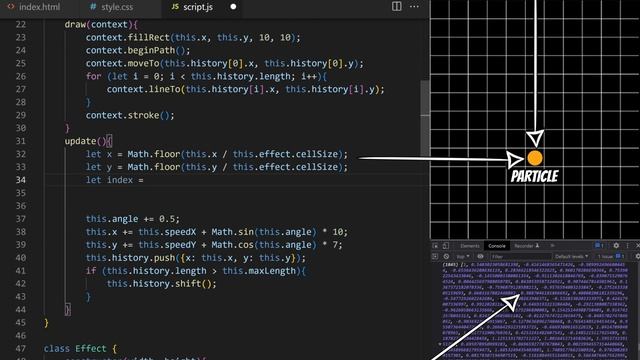Click 'this.history.push' code line

coord(196,258)
